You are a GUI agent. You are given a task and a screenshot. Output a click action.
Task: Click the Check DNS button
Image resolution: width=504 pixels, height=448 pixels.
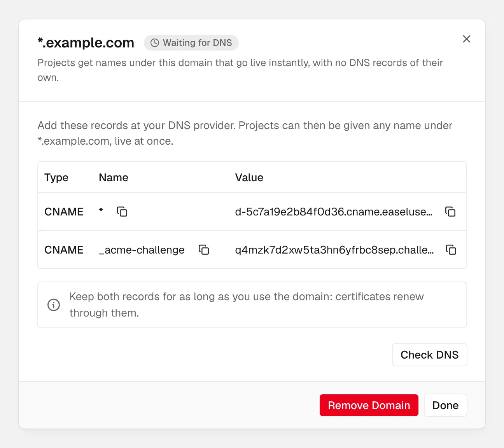pos(430,355)
